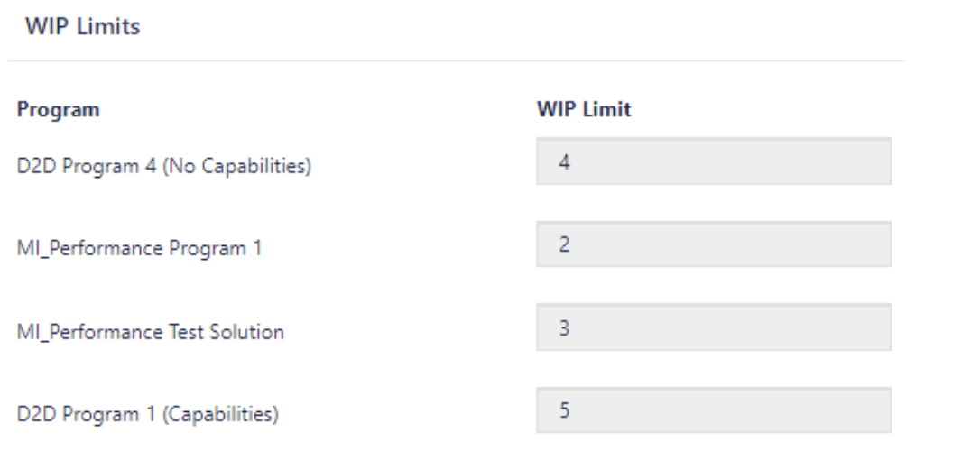
Task: Click the number 4 in the first limit box
Action: (564, 162)
